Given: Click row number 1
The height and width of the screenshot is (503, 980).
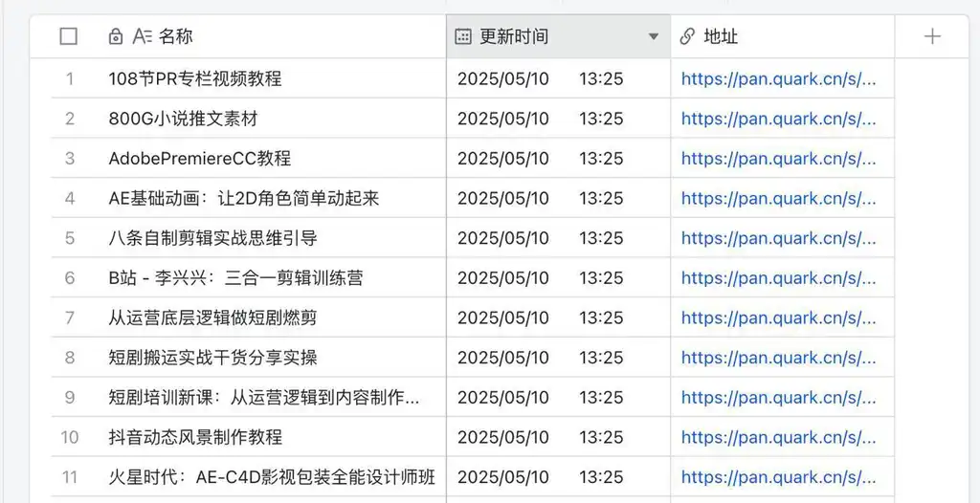Looking at the screenshot, I should tap(69, 78).
